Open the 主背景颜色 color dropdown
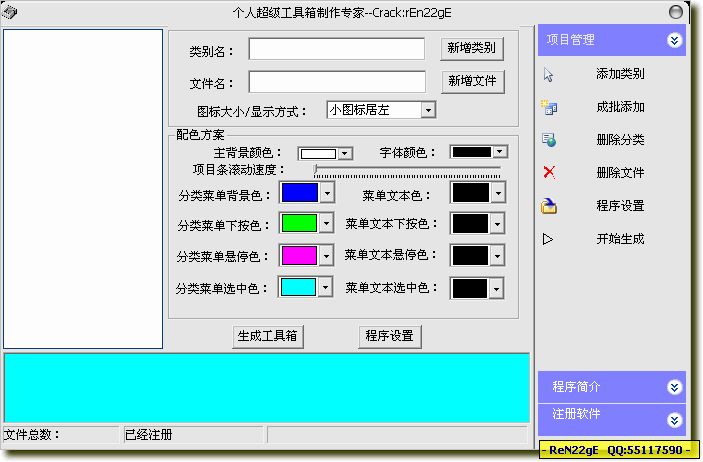The image size is (703, 462). pos(344,153)
